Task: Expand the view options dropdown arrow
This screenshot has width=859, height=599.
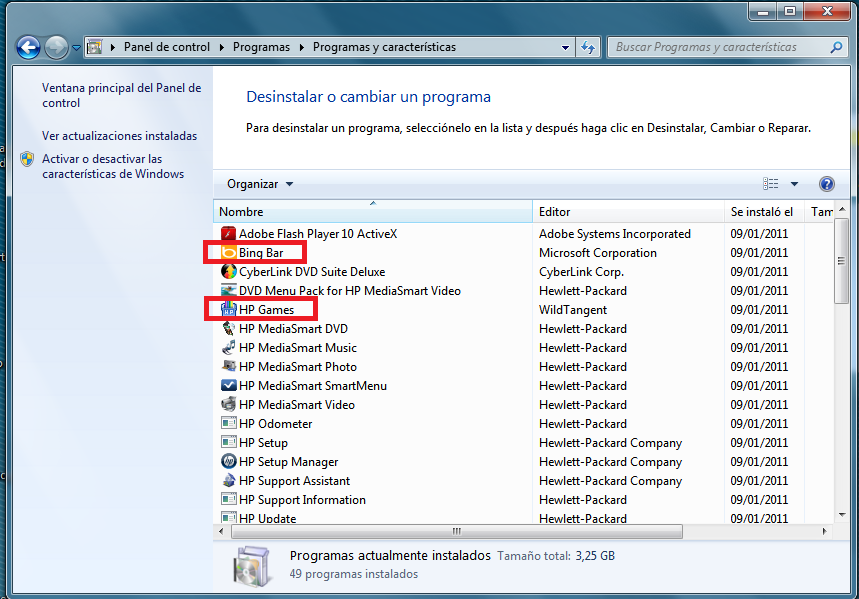Action: click(794, 184)
